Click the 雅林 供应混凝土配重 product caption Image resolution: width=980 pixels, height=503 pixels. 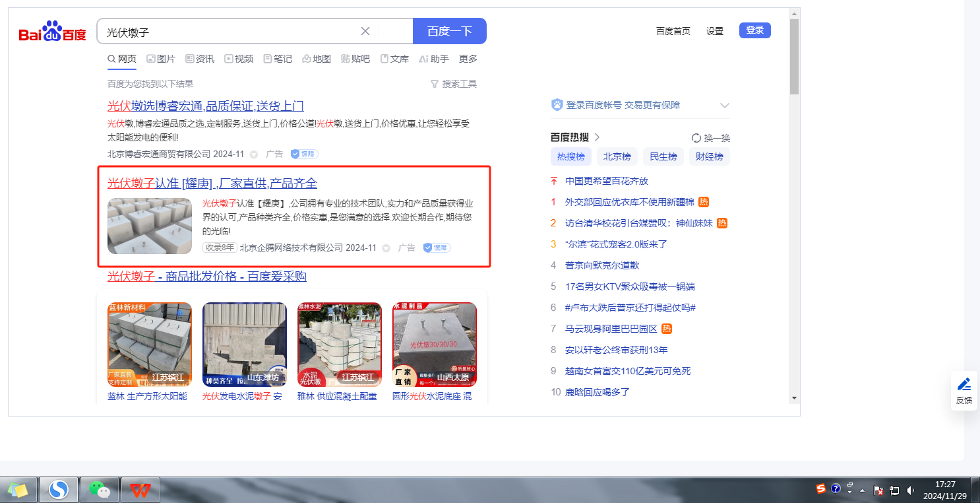[337, 396]
